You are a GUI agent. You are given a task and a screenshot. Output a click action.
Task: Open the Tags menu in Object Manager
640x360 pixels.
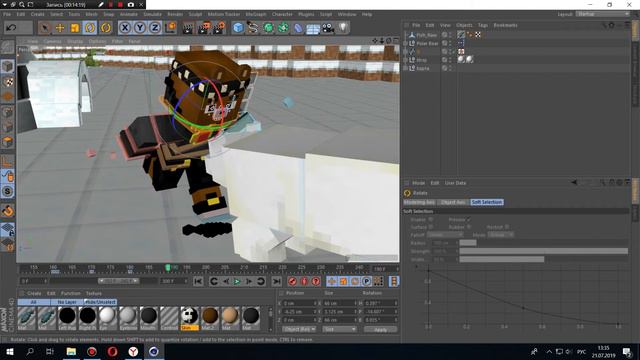point(483,25)
